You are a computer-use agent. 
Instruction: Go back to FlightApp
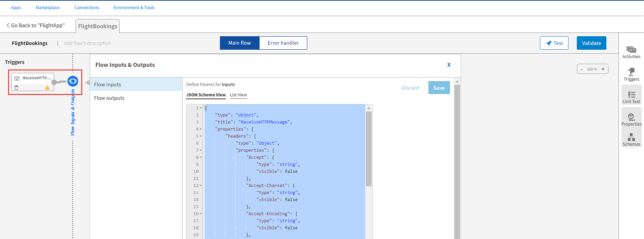tap(36, 26)
